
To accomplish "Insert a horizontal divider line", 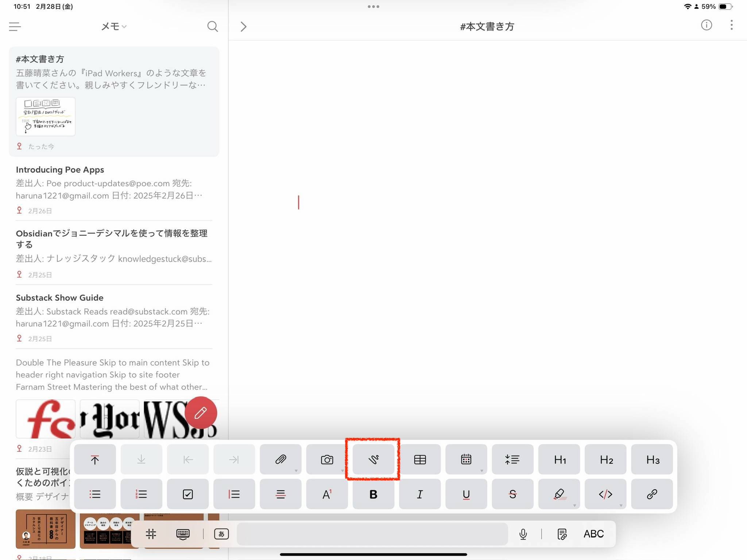I will (280, 494).
